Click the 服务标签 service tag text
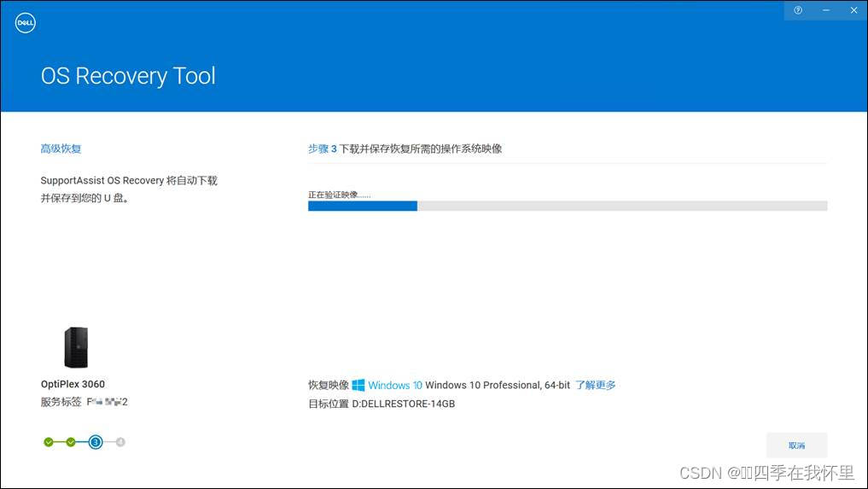 [x=84, y=402]
